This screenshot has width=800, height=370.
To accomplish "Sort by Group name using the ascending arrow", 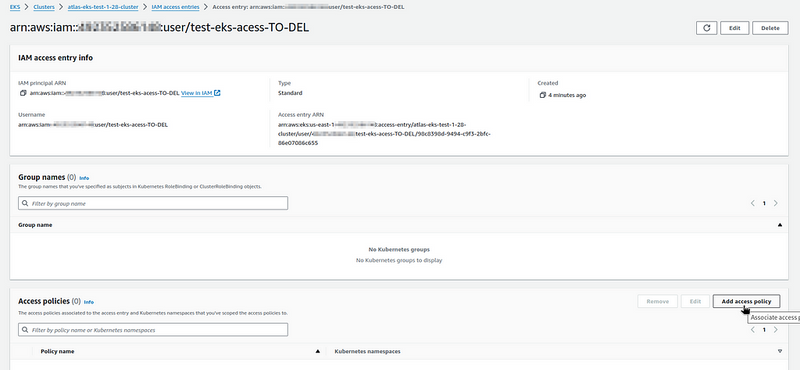I will (780, 225).
